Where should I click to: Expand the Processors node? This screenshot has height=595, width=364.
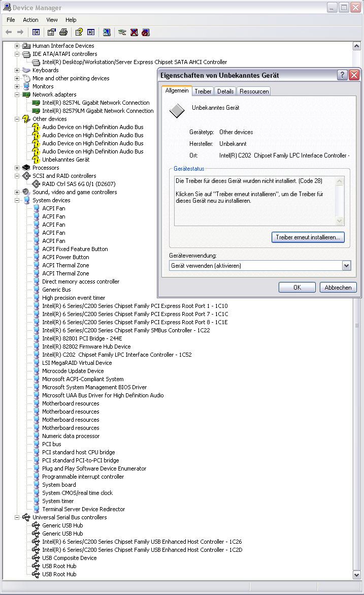(x=17, y=168)
